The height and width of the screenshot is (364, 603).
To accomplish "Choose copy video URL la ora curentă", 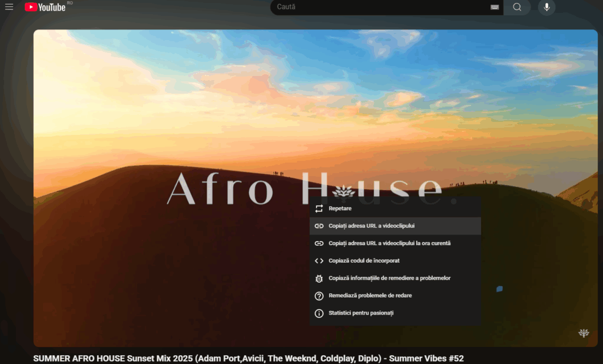I will [389, 243].
